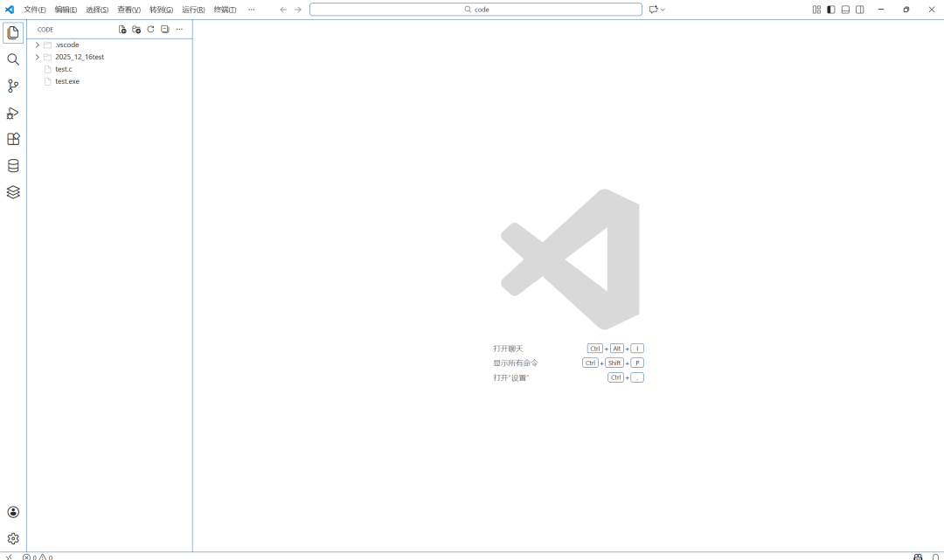
Task: Open Copilot status icon in status bar
Action: click(x=918, y=557)
